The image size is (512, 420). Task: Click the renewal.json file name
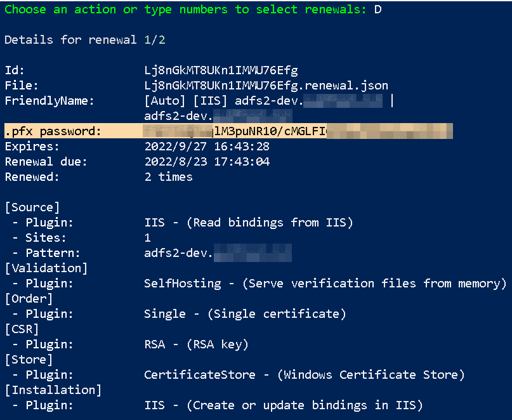[x=266, y=86]
